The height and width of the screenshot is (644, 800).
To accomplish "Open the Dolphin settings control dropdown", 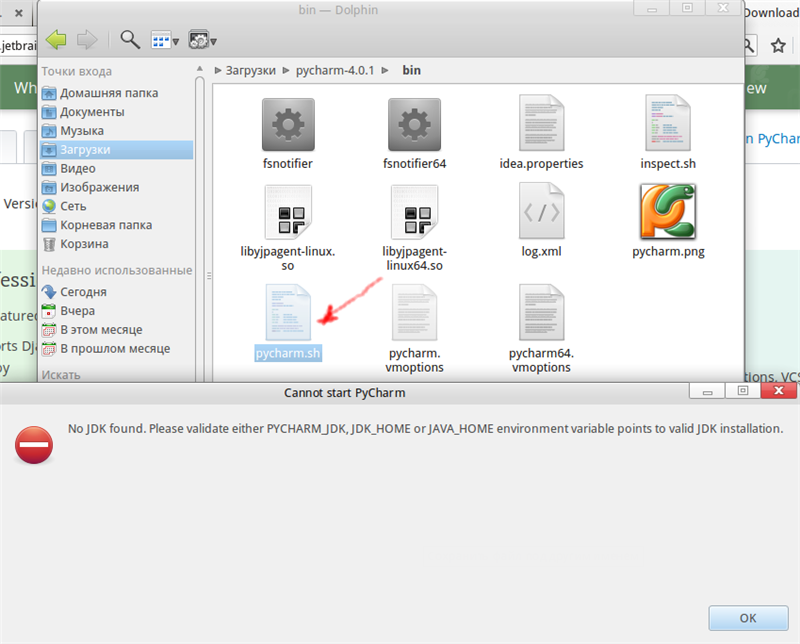I will (202, 40).
